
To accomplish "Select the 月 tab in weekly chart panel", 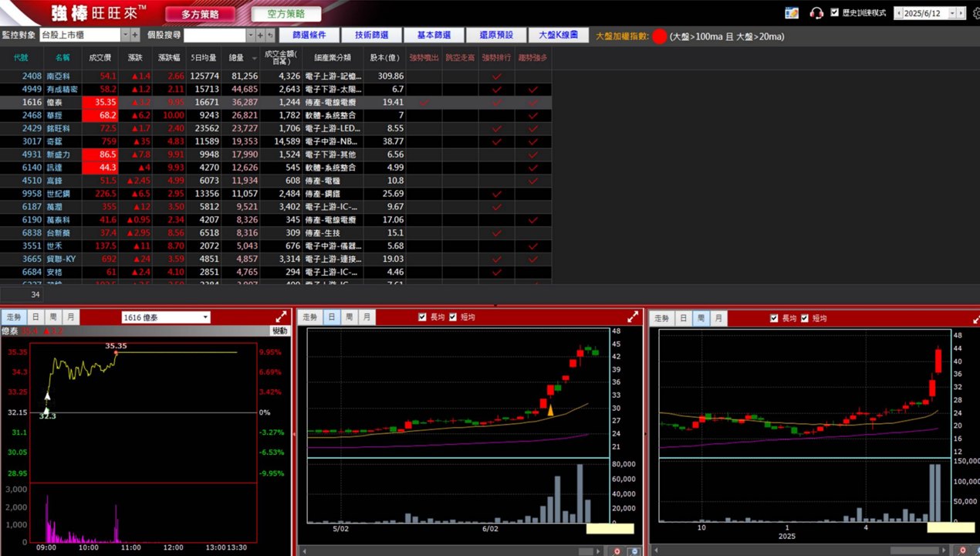I will tap(718, 318).
